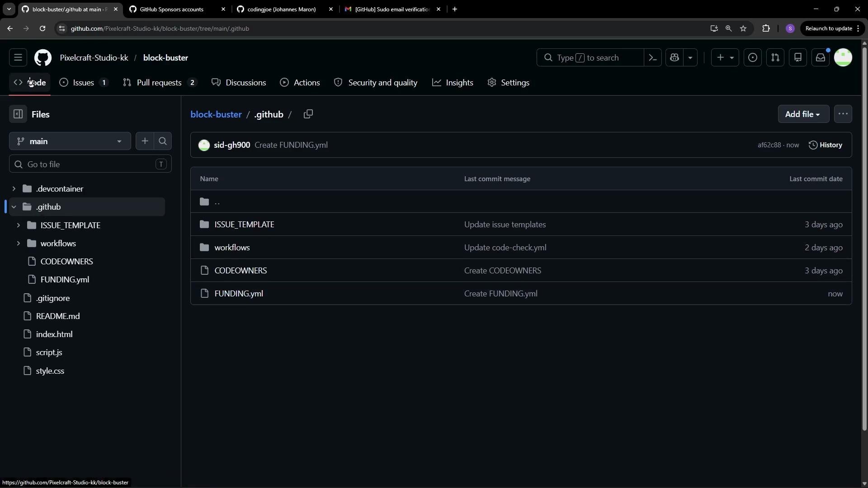Open Update issue templates commit link

505,225
